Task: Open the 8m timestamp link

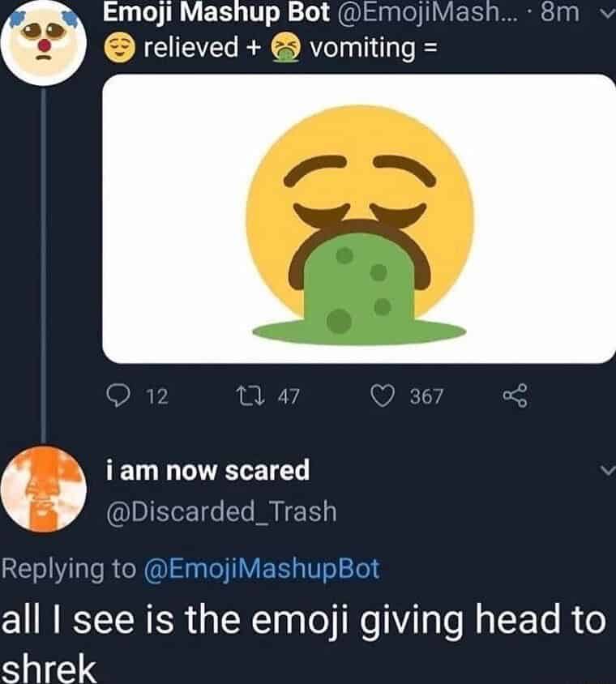Action: [x=557, y=12]
